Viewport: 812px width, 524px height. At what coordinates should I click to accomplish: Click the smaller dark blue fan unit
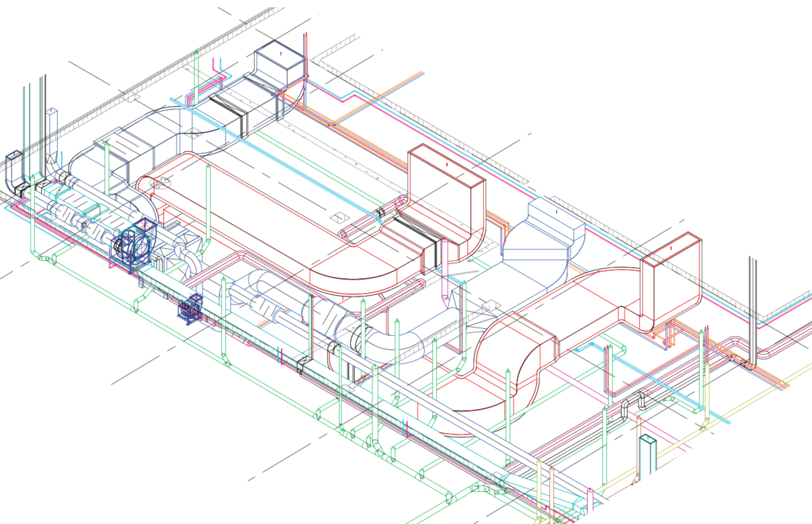point(189,309)
